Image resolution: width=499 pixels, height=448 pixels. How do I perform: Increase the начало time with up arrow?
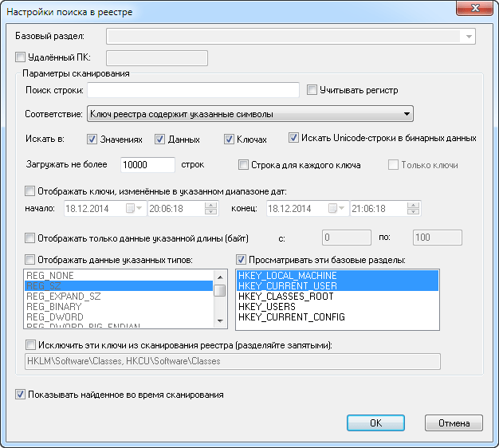pos(210,205)
